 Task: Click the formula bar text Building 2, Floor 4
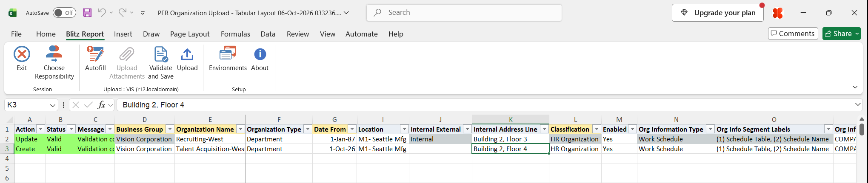click(x=153, y=105)
